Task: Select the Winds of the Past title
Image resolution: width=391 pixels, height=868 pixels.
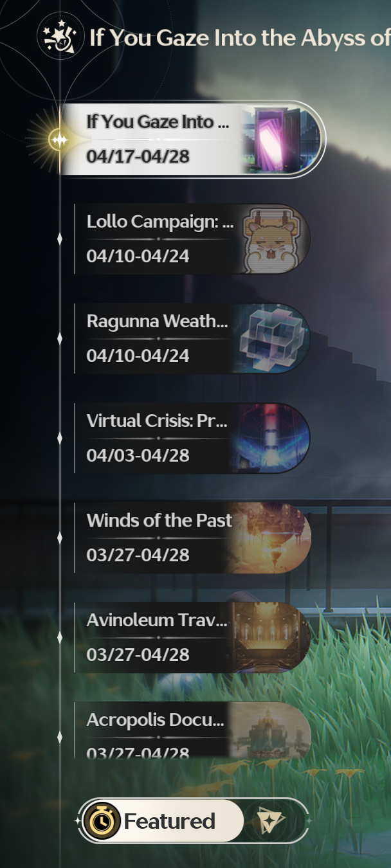Action: click(159, 520)
